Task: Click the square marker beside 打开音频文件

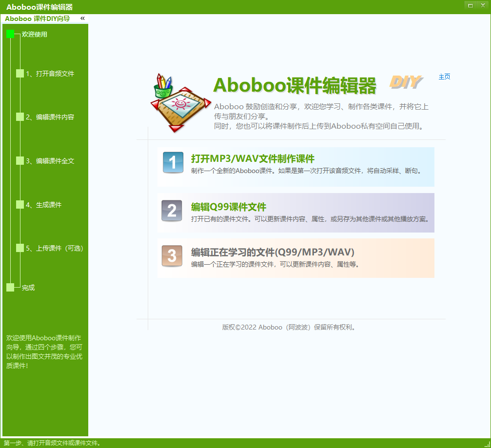Action: [20, 74]
